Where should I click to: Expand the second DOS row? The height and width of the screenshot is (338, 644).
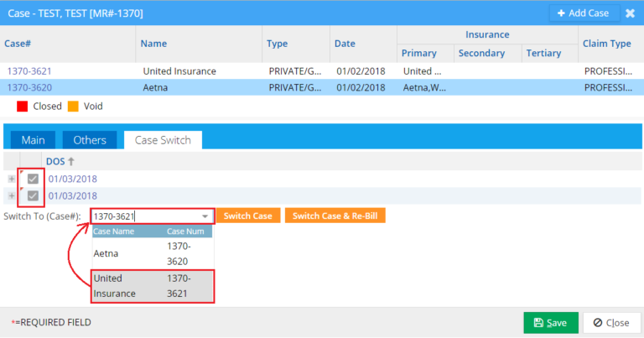pyautogui.click(x=11, y=195)
